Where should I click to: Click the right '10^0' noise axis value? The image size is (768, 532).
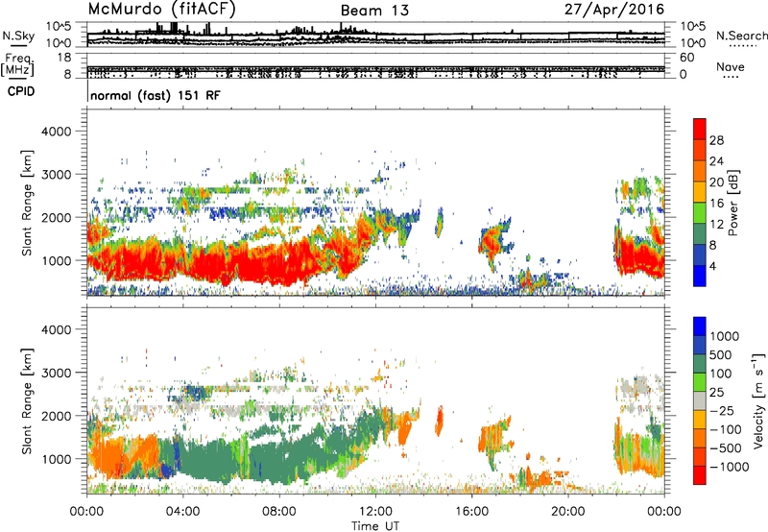click(x=692, y=43)
